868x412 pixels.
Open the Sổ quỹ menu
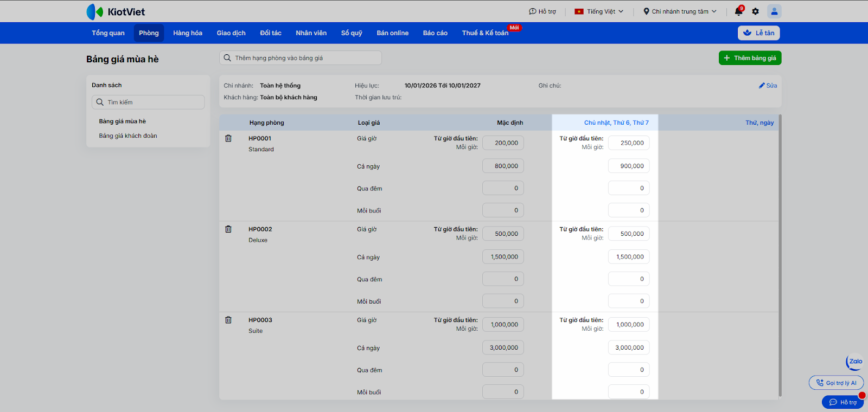[x=352, y=33]
